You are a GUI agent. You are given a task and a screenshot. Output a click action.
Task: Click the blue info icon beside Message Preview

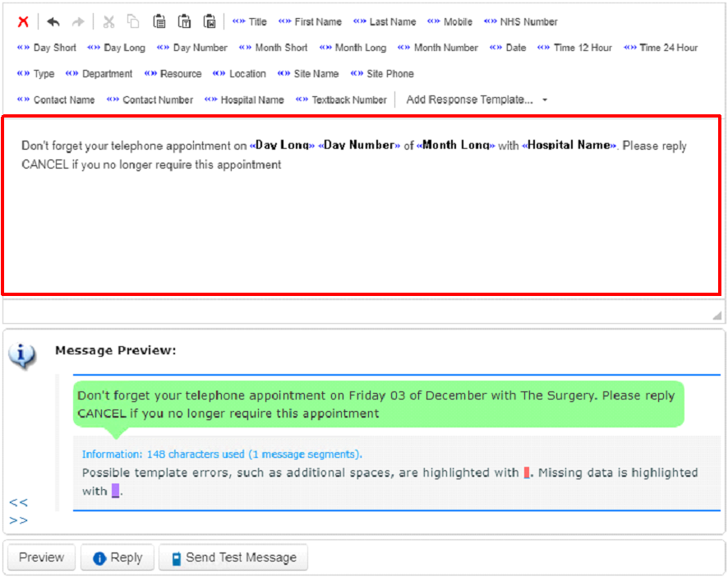tap(22, 355)
